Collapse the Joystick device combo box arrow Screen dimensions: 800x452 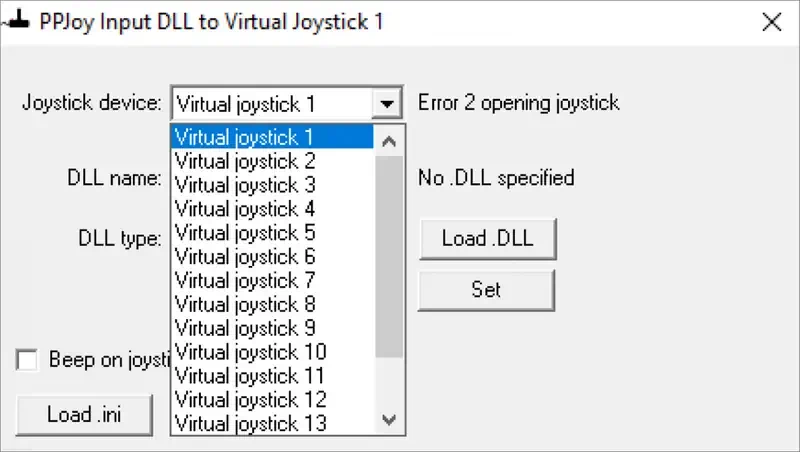[386, 103]
